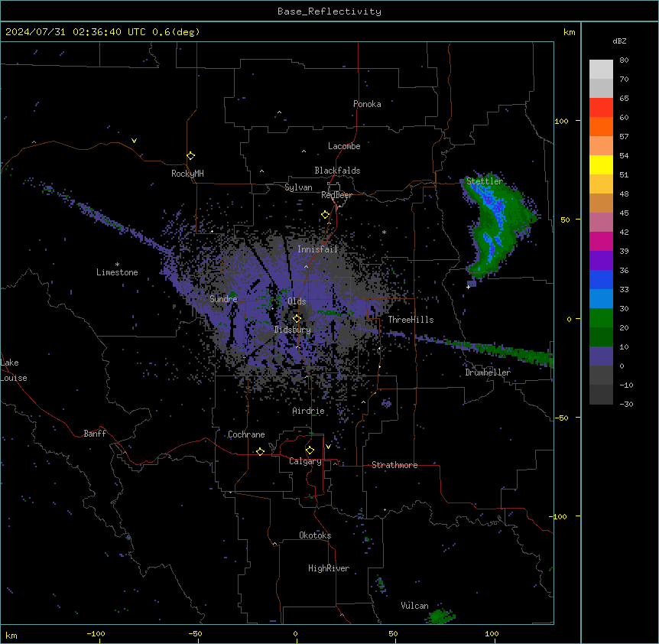Click the RedDeer city label

point(336,195)
